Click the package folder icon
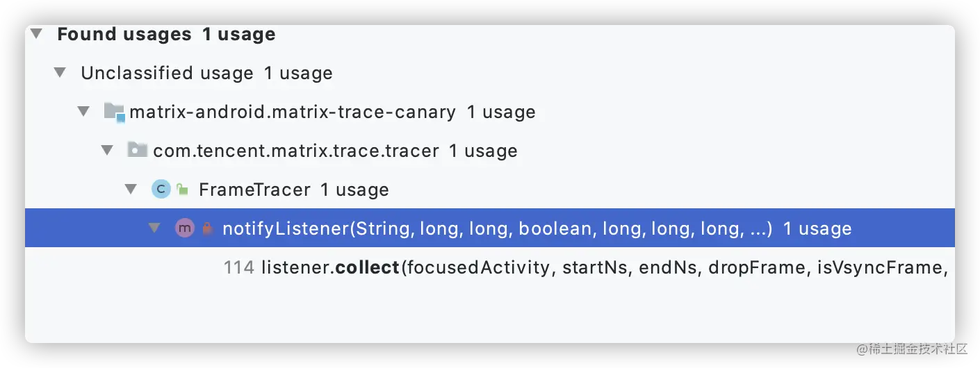Screen dimensions: 980x368 (x=138, y=150)
